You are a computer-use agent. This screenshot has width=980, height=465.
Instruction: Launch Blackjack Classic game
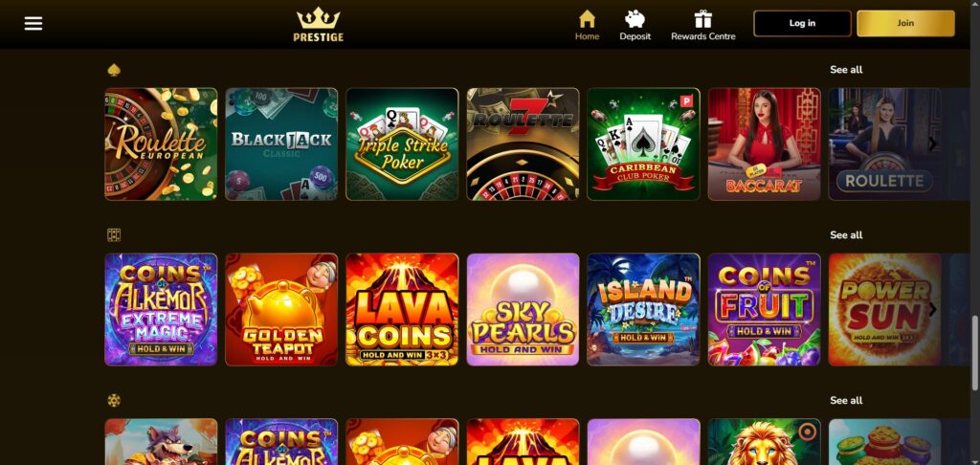(281, 144)
